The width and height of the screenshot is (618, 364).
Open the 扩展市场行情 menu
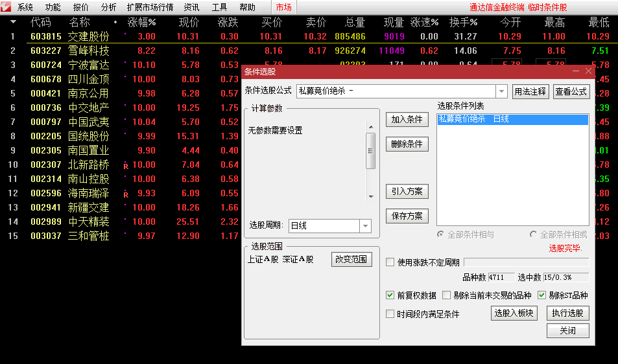coord(150,7)
